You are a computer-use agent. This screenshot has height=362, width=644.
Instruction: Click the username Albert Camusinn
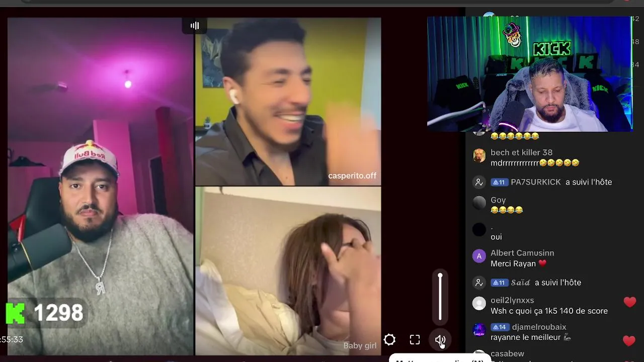[522, 253]
